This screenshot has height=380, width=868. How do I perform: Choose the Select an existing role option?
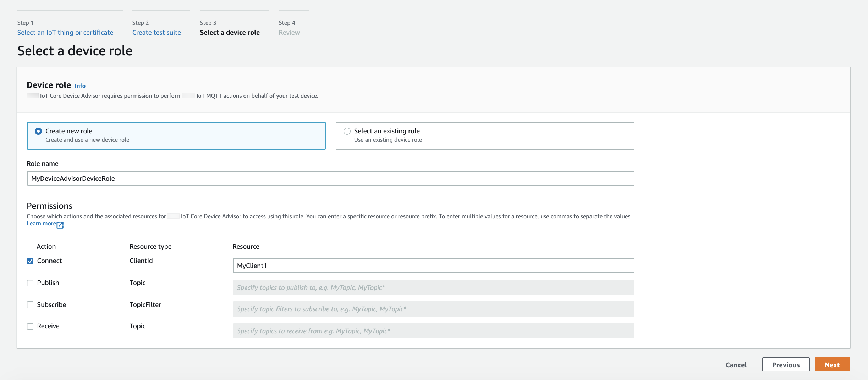[x=347, y=131]
